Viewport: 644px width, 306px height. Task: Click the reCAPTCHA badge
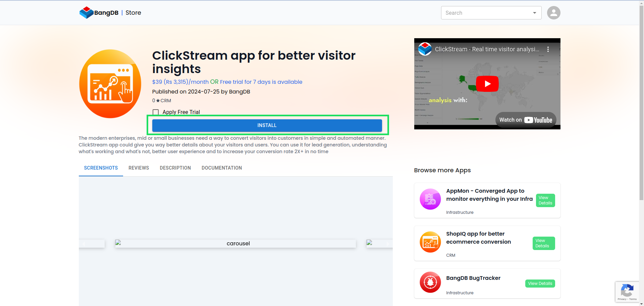pyautogui.click(x=627, y=292)
